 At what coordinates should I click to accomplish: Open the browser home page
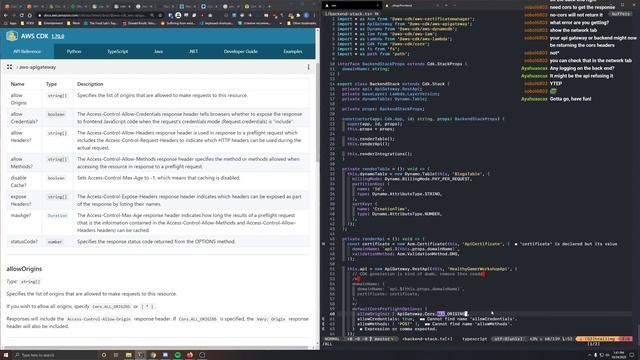point(29,15)
